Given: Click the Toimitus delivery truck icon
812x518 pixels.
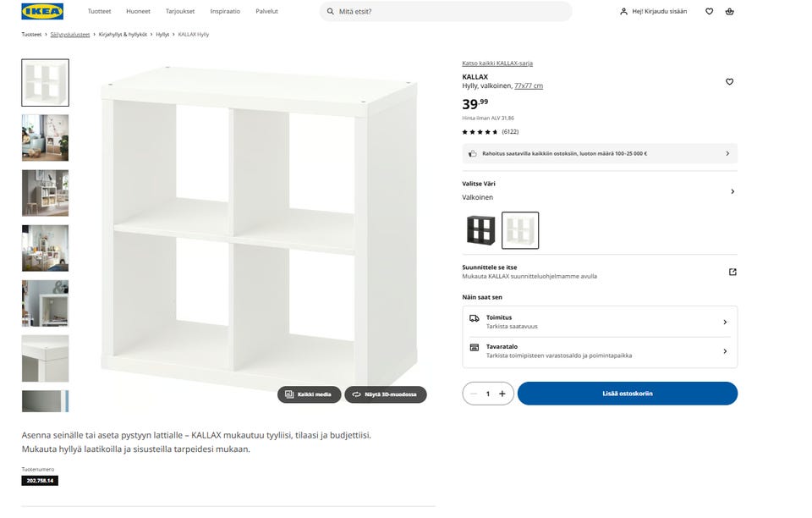Looking at the screenshot, I should (474, 318).
